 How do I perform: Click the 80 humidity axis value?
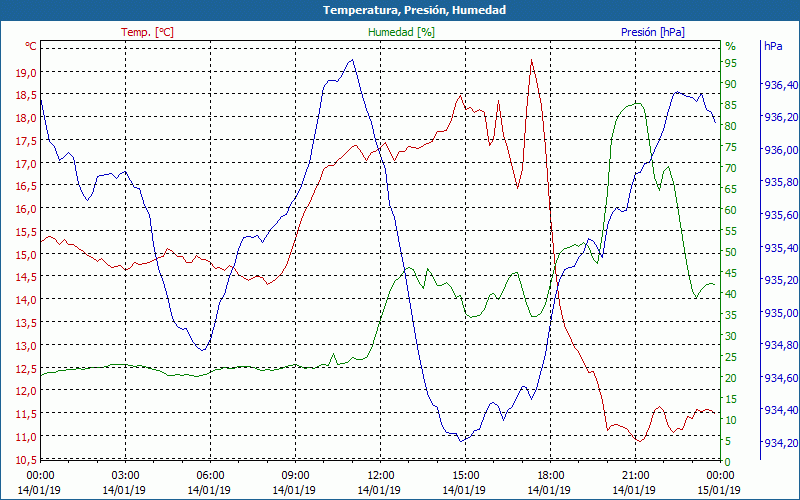pos(731,126)
